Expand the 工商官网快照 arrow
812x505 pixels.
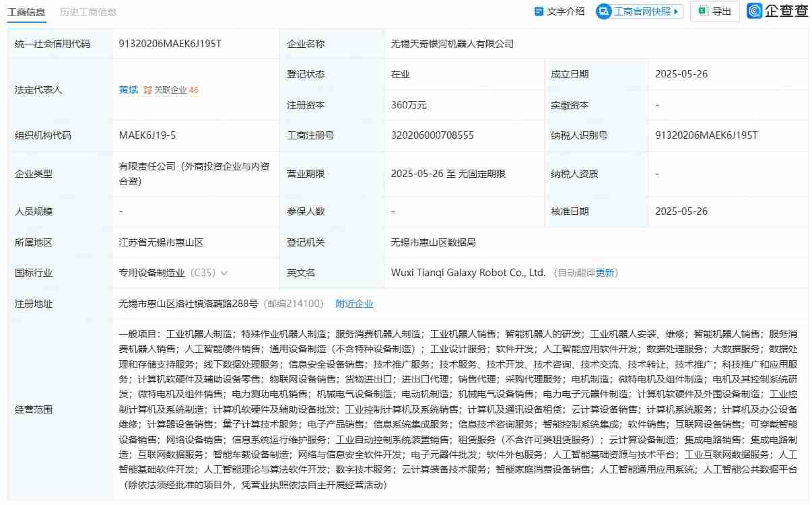[x=675, y=11]
